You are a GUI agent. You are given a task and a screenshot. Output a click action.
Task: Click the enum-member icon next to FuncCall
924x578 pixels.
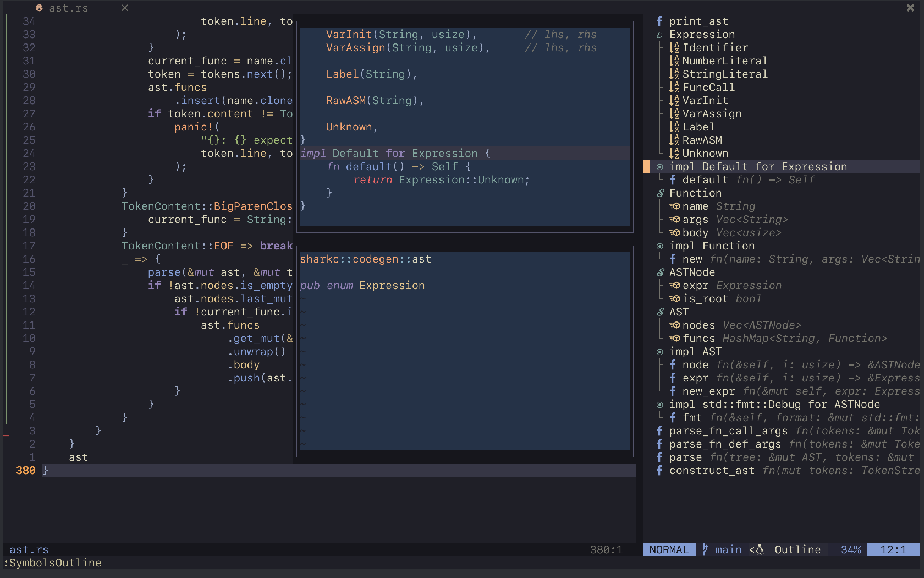674,87
